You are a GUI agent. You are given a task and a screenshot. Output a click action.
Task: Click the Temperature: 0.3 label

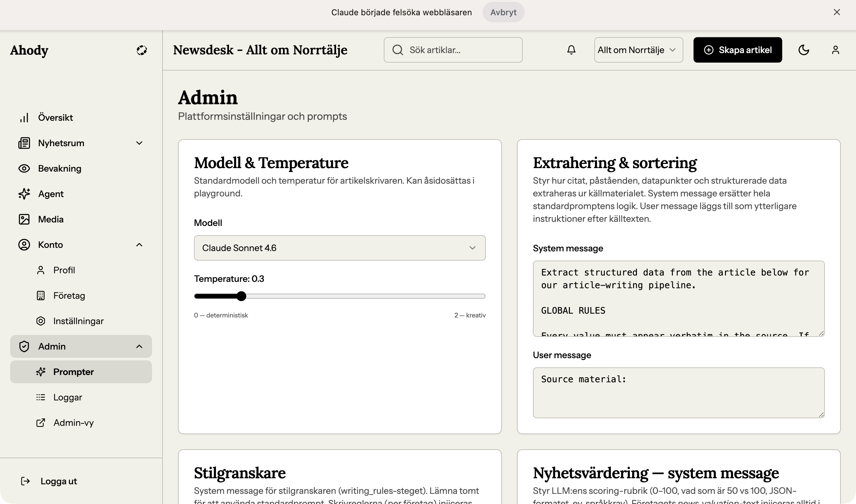click(x=229, y=279)
